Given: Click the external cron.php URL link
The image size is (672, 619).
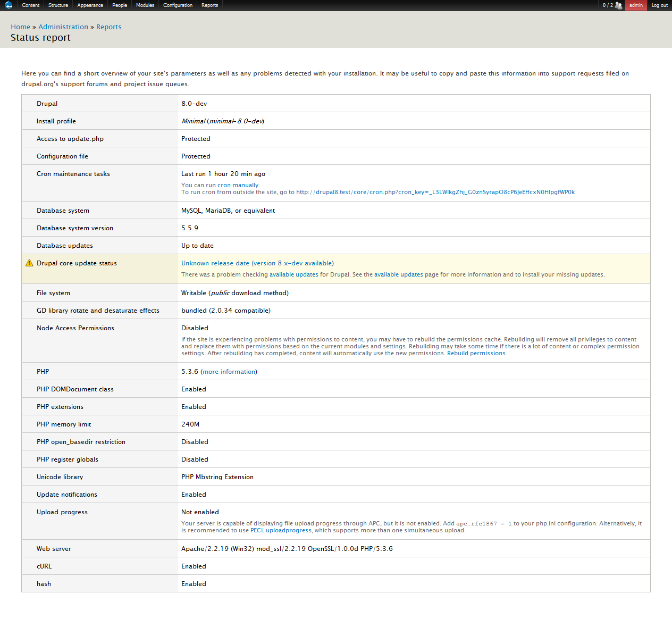Looking at the screenshot, I should pos(435,192).
